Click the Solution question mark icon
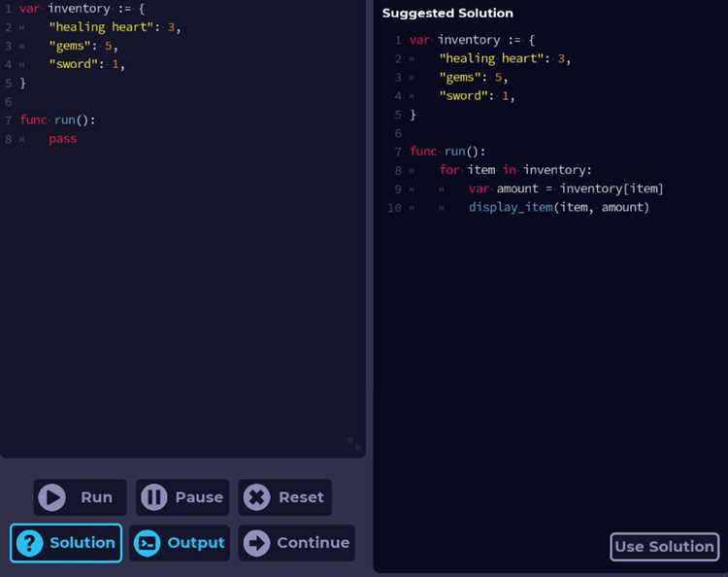 [x=30, y=543]
